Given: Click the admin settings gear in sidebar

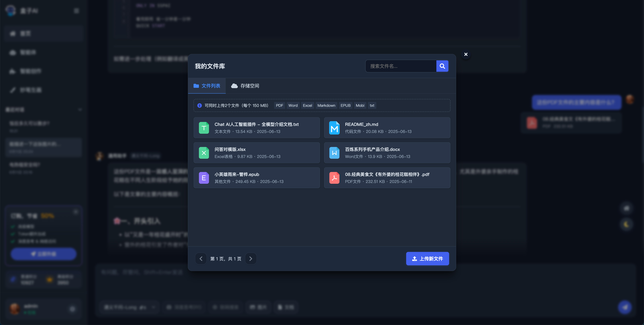Looking at the screenshot, I should 72,309.
